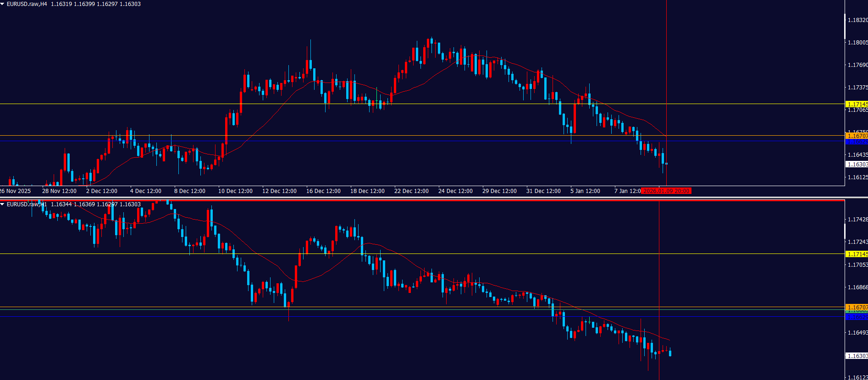Click the 1.18005 price scale label on H4
This screenshot has width=868, height=380.
coord(857,43)
